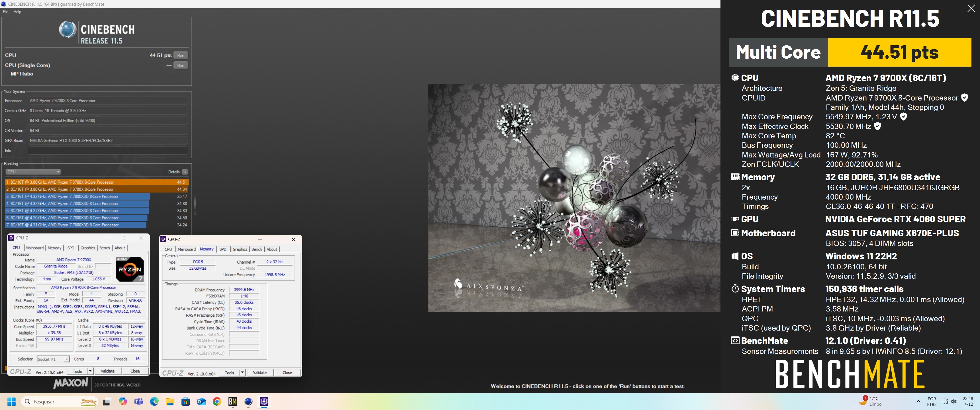Switch to Mainboard tab in CPU-Z CPU window
Image resolution: width=980 pixels, height=410 pixels.
pos(35,248)
